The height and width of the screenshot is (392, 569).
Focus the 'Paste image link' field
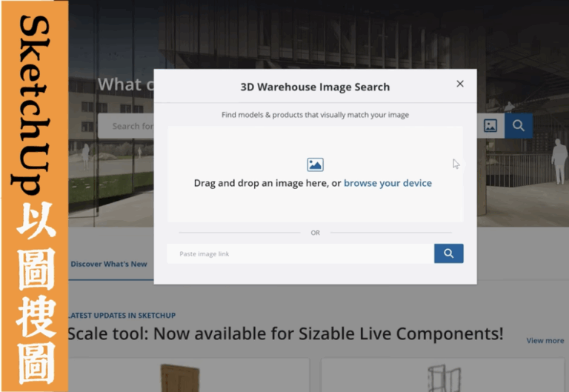tap(300, 254)
